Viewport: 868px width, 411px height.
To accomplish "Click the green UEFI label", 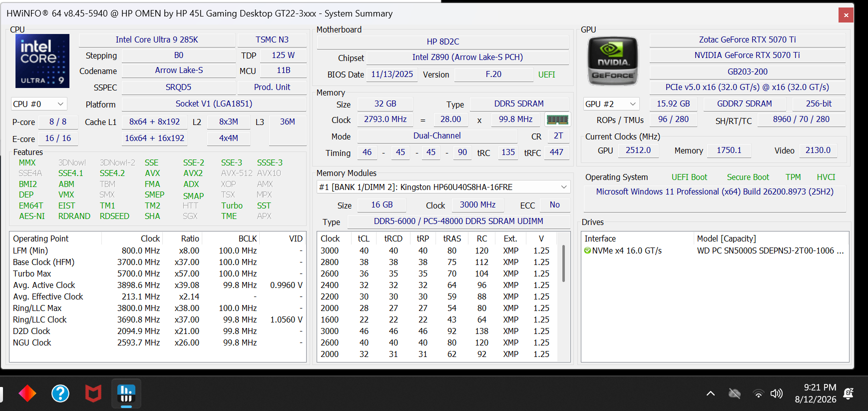I will tap(546, 74).
